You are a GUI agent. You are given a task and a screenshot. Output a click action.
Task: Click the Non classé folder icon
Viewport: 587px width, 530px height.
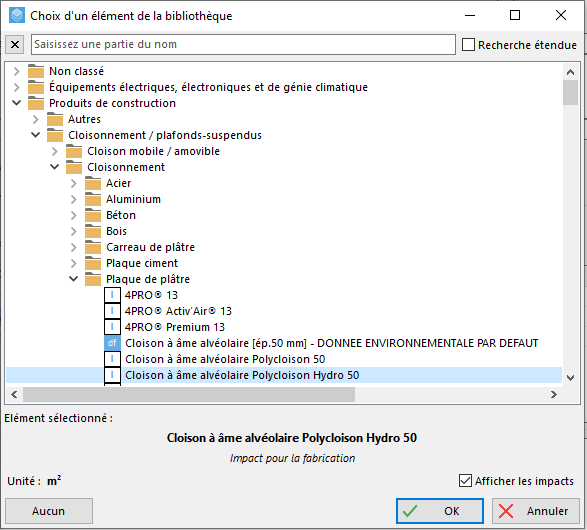(x=36, y=71)
